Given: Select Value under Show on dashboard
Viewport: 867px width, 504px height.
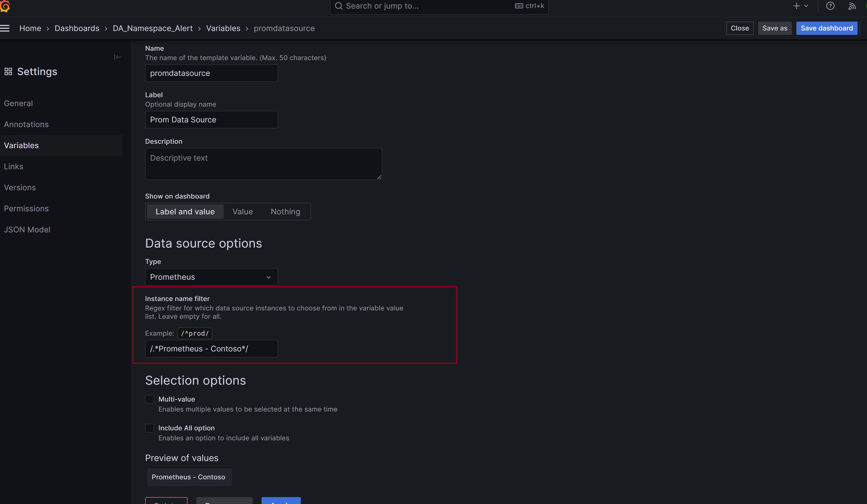Looking at the screenshot, I should pos(243,212).
